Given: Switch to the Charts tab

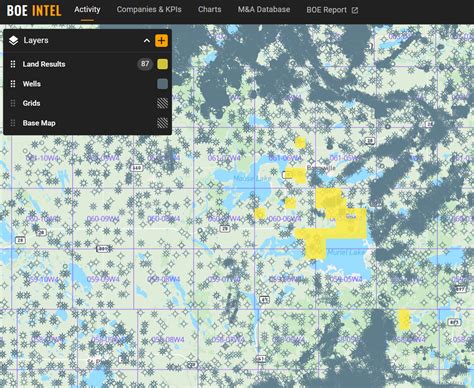Looking at the screenshot, I should click(x=209, y=10).
